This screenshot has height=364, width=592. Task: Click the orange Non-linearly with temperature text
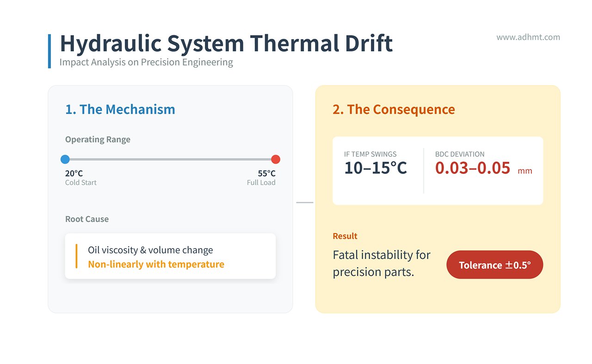click(156, 265)
